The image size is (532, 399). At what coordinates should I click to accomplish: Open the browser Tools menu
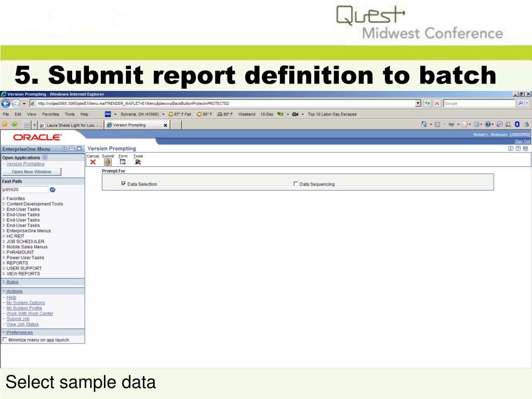point(70,114)
